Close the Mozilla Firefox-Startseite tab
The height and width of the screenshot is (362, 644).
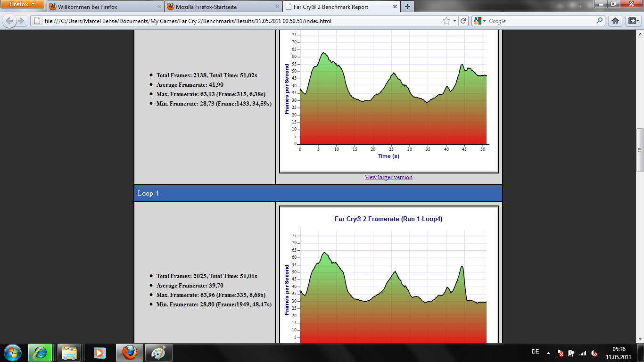tap(277, 7)
